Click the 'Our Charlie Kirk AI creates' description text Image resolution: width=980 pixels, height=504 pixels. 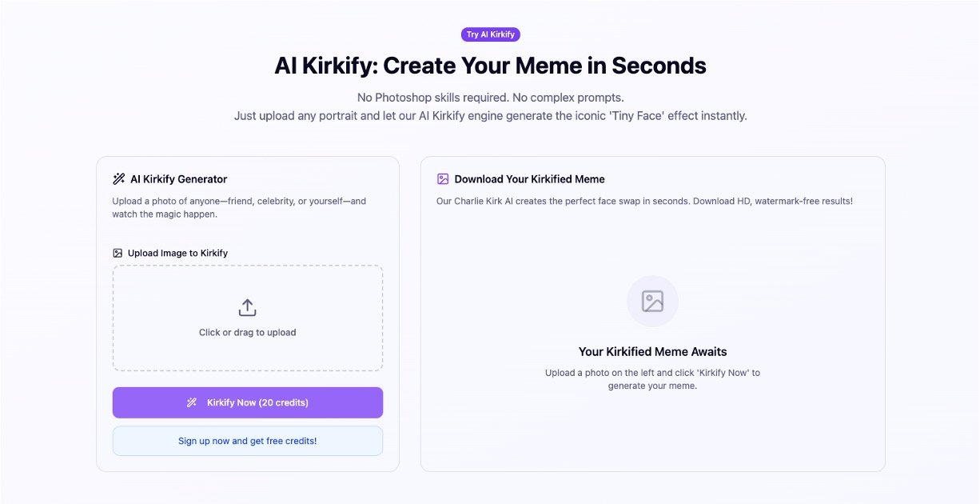pyautogui.click(x=644, y=201)
